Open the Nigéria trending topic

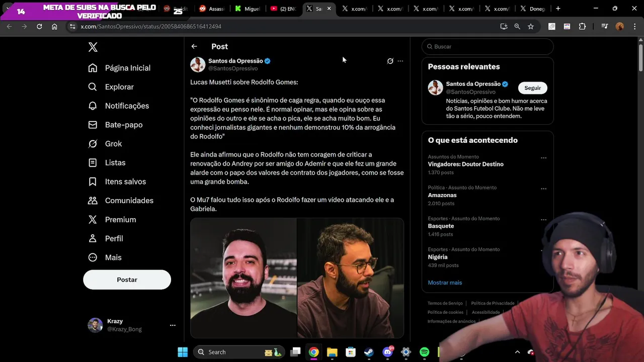pyautogui.click(x=438, y=257)
